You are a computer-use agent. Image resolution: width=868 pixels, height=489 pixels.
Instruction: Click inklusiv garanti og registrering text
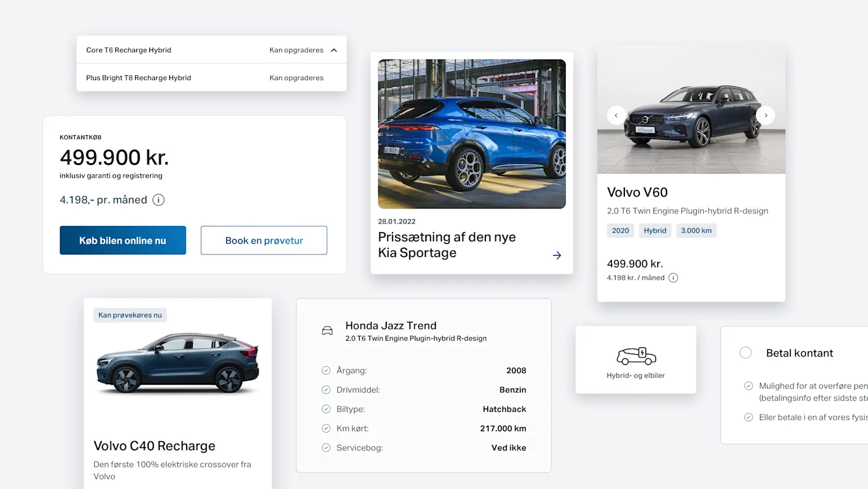[111, 176]
